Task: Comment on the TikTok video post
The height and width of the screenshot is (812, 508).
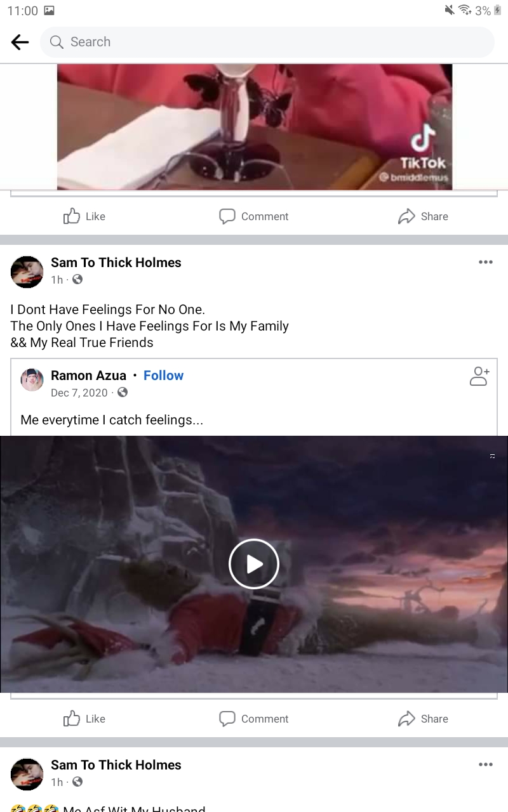Action: (x=253, y=216)
